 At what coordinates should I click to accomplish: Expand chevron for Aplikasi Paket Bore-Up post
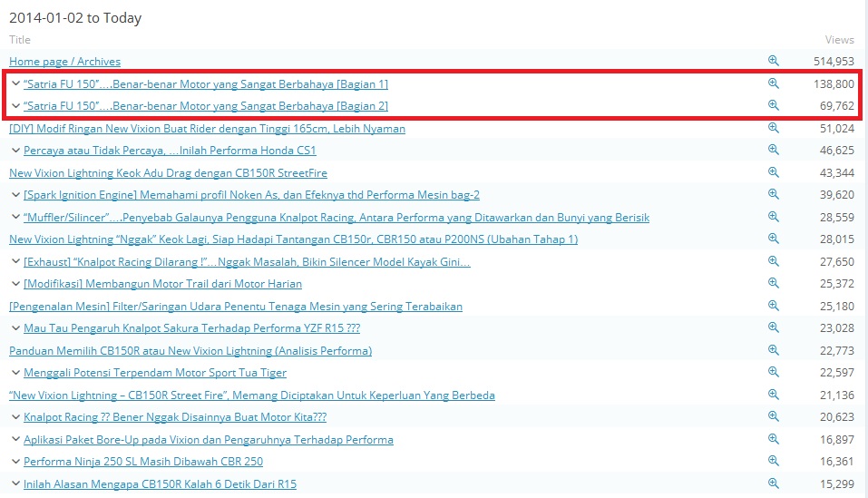click(15, 440)
